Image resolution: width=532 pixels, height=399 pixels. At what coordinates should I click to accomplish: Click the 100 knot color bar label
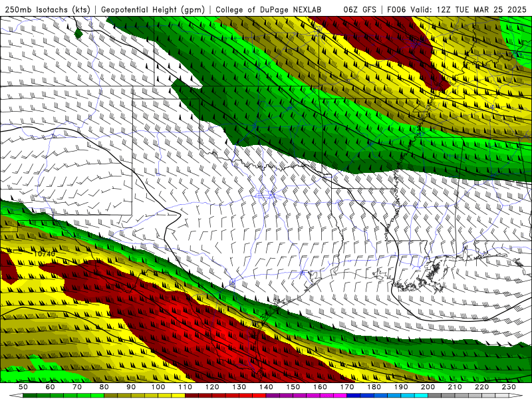[158, 387]
